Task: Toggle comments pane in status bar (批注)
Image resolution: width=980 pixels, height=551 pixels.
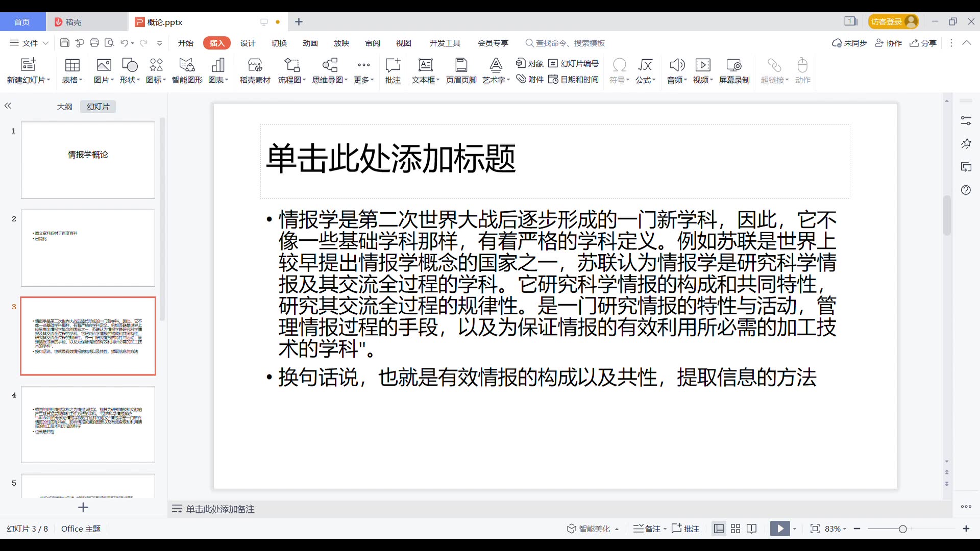Action: point(685,529)
